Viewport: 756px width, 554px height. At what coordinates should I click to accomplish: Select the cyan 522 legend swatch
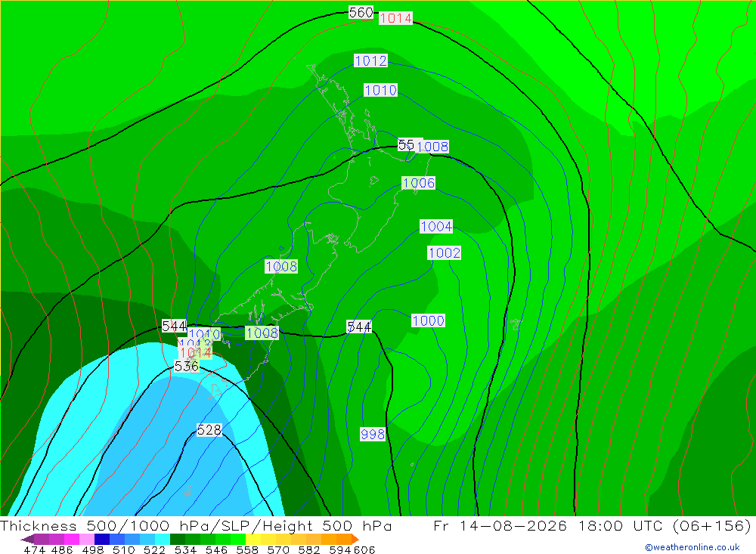(x=163, y=539)
